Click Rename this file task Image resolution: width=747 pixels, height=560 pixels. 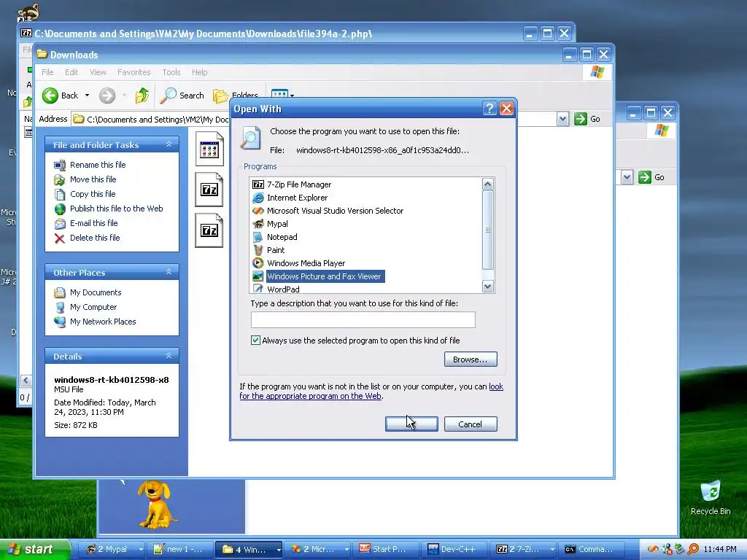(x=98, y=165)
